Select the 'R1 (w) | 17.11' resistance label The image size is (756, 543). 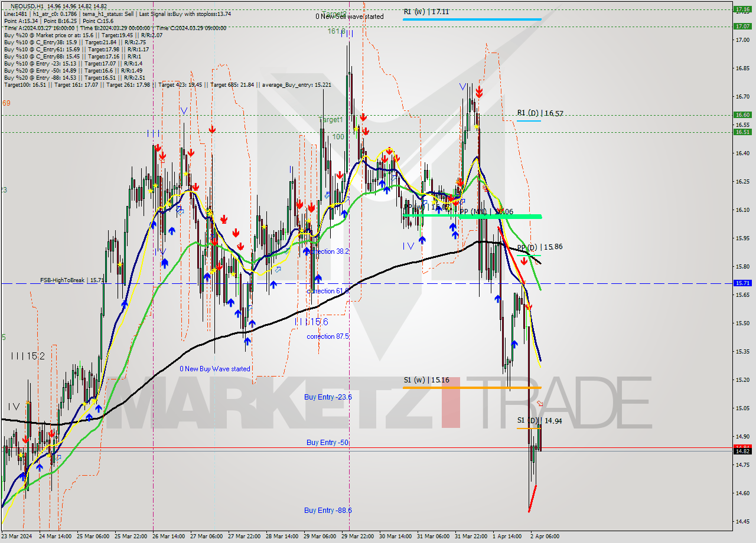coord(426,12)
